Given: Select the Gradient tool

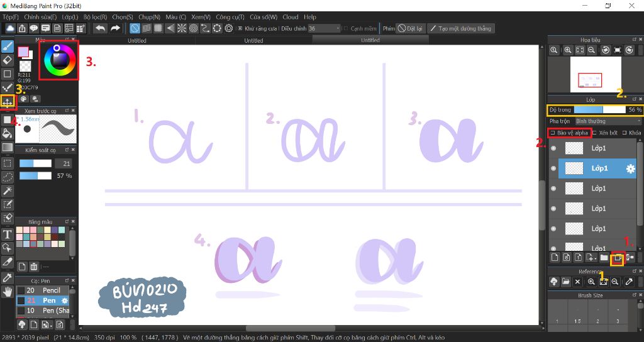Looking at the screenshot, I should pyautogui.click(x=8, y=147).
